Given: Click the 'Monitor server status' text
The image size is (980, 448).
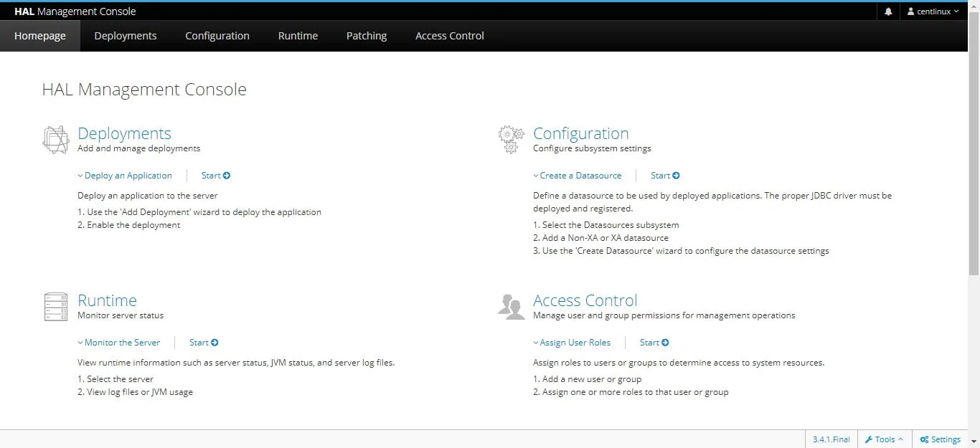Looking at the screenshot, I should [x=121, y=315].
